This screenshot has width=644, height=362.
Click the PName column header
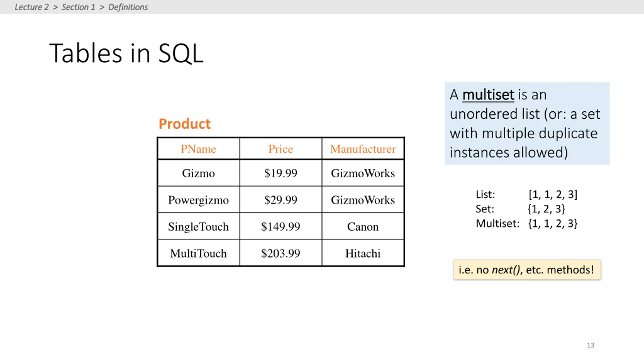tap(198, 149)
